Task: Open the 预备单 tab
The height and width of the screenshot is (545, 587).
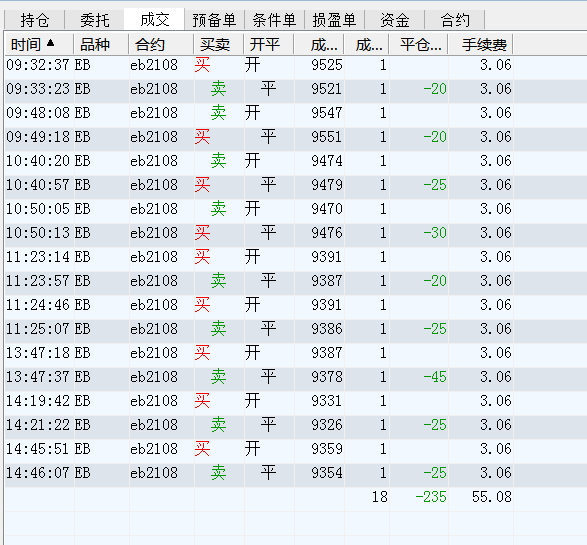Action: (214, 20)
